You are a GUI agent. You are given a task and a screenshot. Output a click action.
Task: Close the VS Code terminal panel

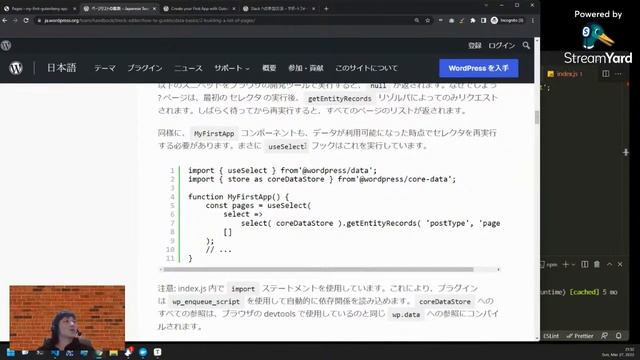tap(620, 264)
